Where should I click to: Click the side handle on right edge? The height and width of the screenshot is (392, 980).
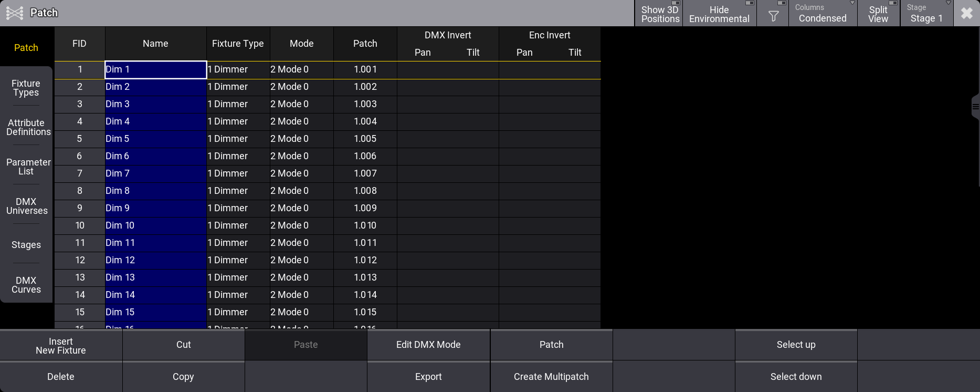tap(975, 107)
